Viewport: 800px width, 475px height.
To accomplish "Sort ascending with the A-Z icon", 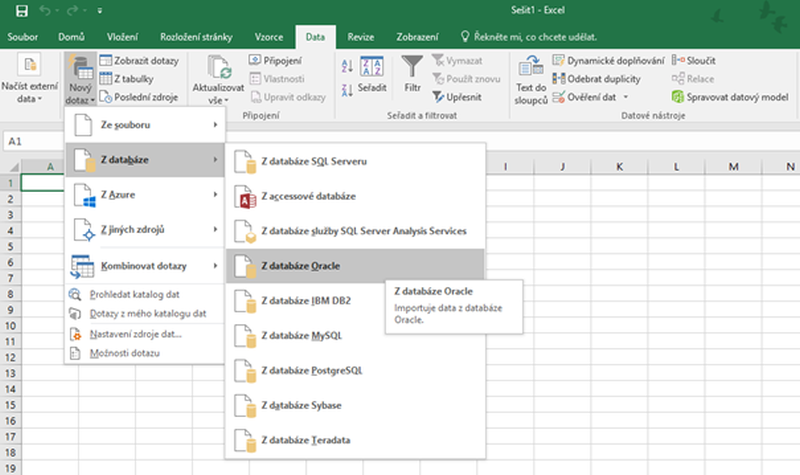I will pyautogui.click(x=347, y=65).
